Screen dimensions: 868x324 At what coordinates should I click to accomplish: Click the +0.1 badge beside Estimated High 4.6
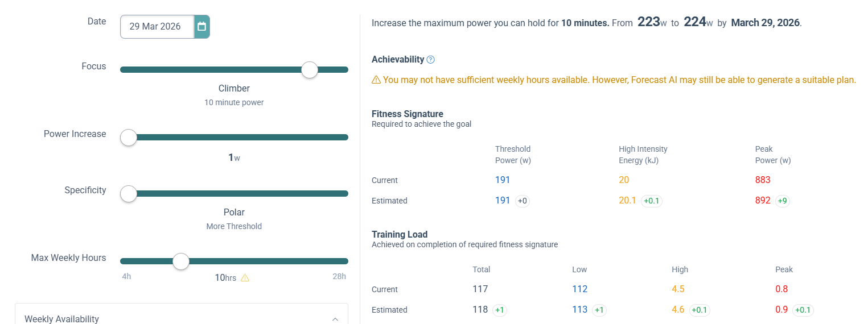[x=700, y=310]
